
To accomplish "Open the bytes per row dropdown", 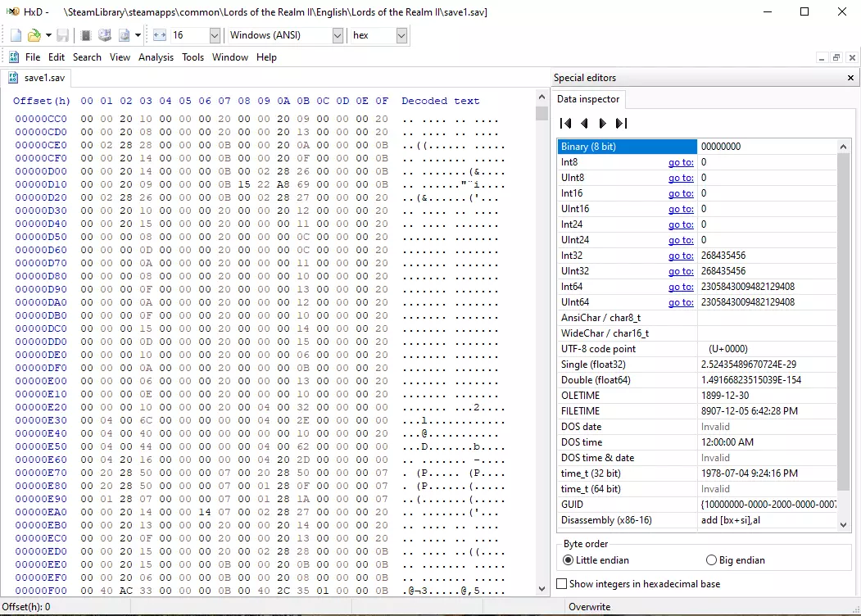I will coord(215,35).
